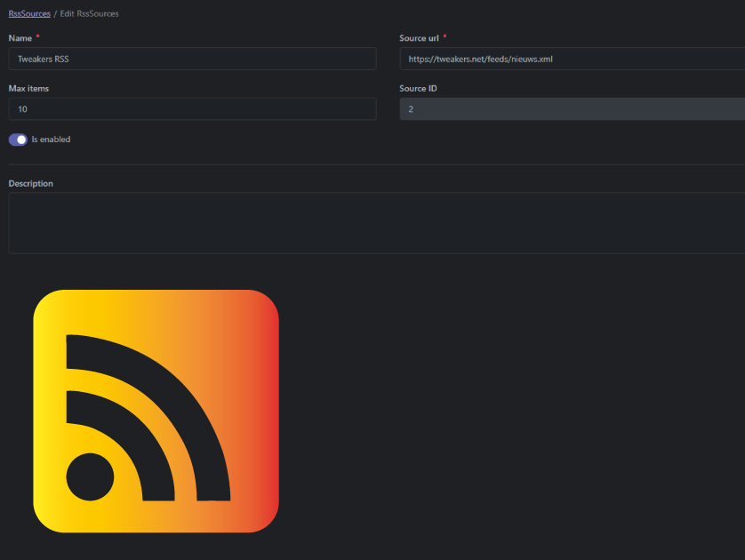
Task: Click the read-only Source ID field
Action: (x=572, y=109)
